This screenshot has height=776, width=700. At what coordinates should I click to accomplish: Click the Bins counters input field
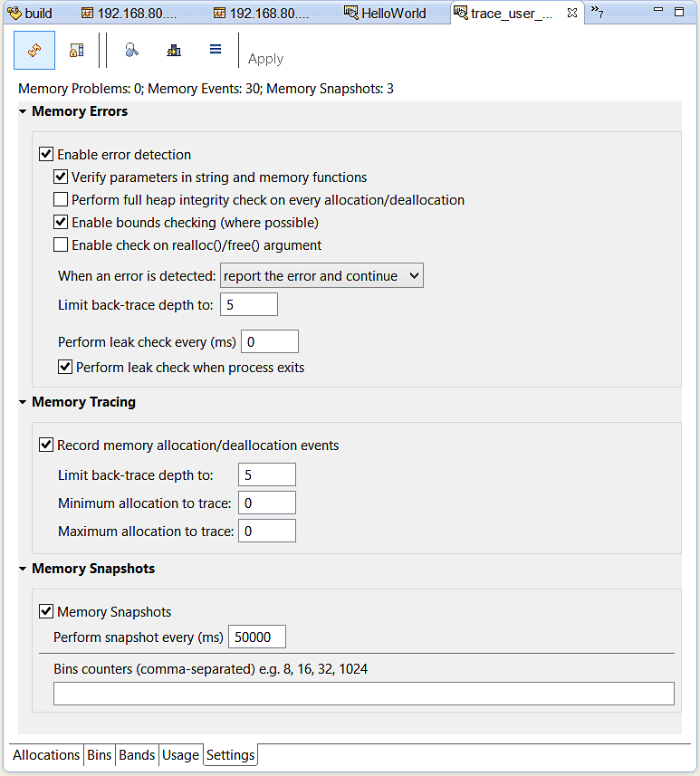click(x=362, y=693)
